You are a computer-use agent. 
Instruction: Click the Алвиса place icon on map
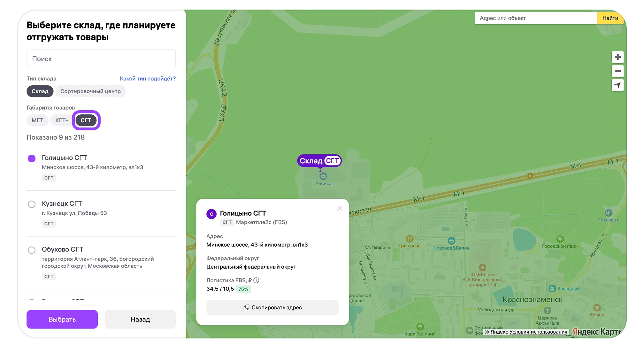(323, 176)
